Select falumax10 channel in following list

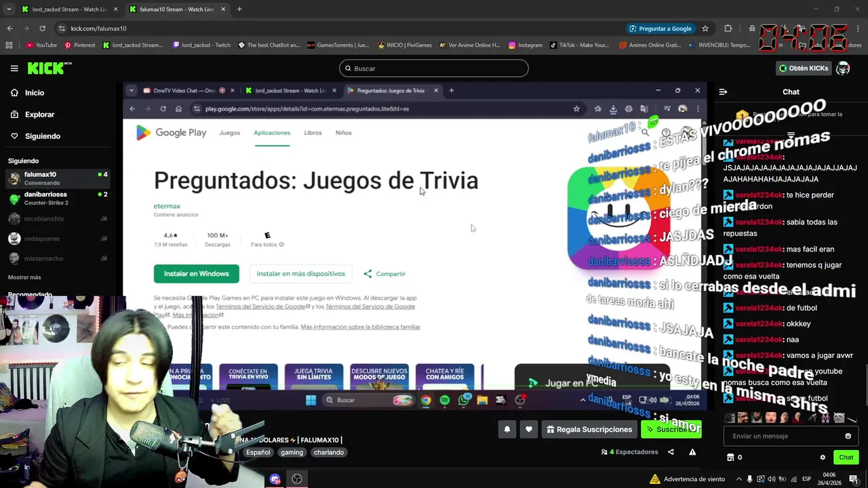(x=58, y=178)
